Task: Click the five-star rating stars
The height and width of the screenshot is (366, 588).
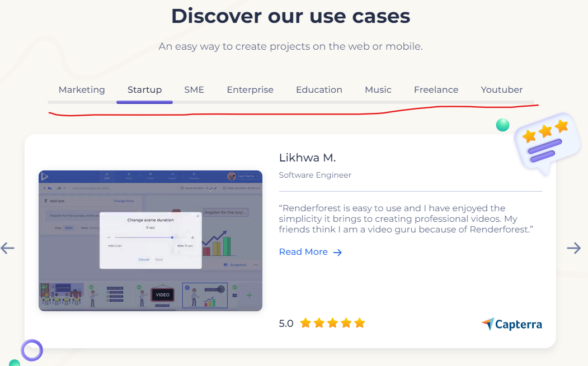Action: (333, 323)
